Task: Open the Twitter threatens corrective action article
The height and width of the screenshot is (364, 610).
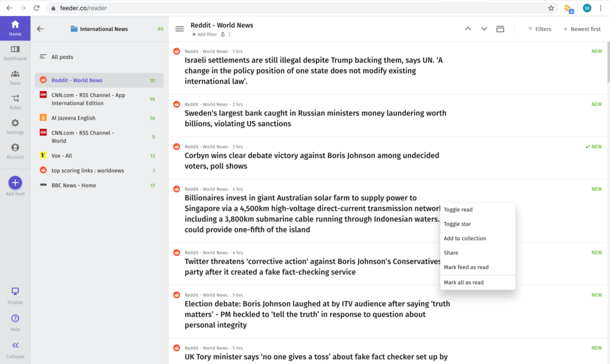Action: tap(312, 267)
